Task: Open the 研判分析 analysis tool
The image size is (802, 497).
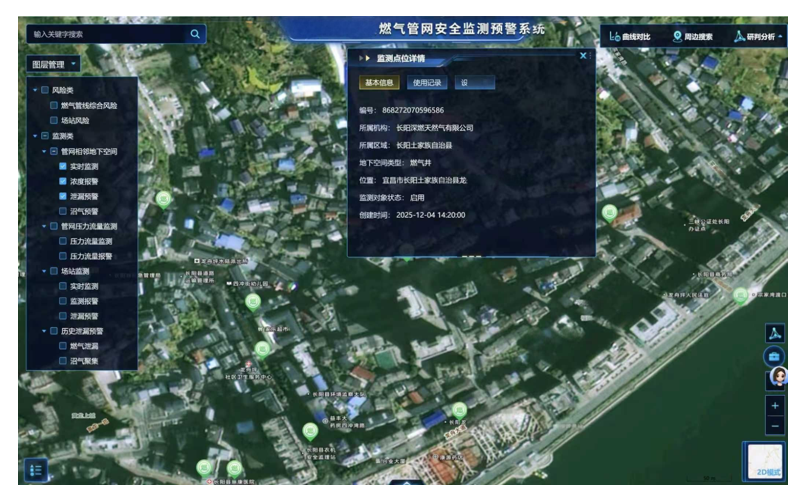Action: (754, 36)
